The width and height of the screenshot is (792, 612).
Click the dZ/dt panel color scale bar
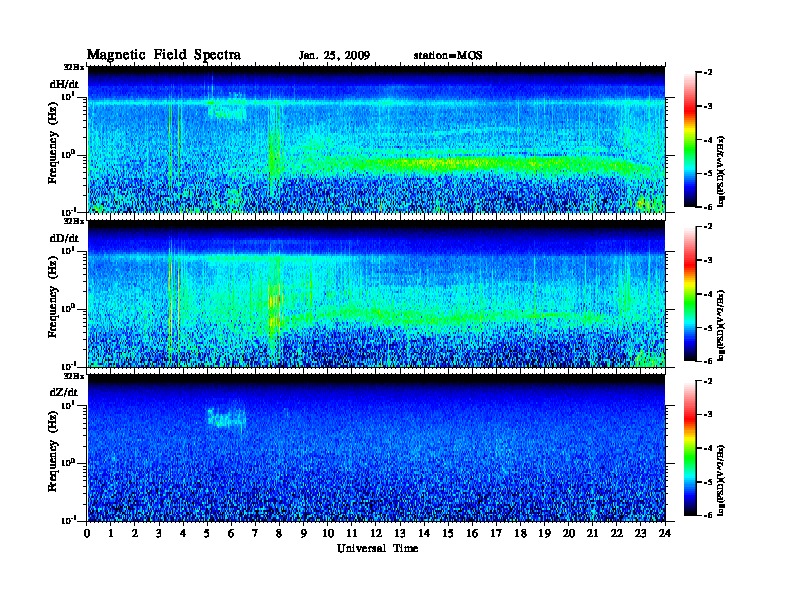tap(690, 448)
